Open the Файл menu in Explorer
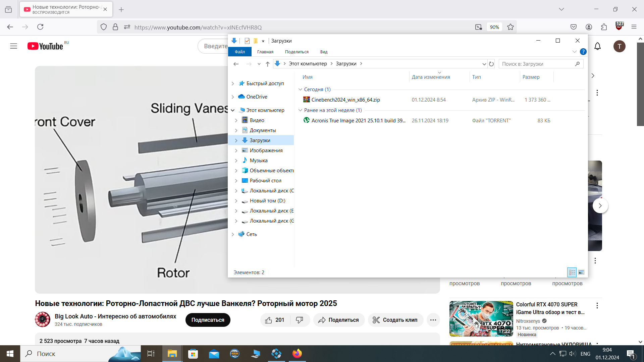Screen dimensions: 644x362 (x=240, y=52)
